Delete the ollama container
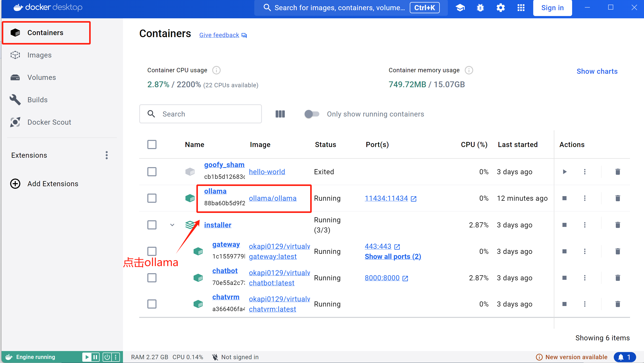Screen dimensions: 644x363 (618, 198)
